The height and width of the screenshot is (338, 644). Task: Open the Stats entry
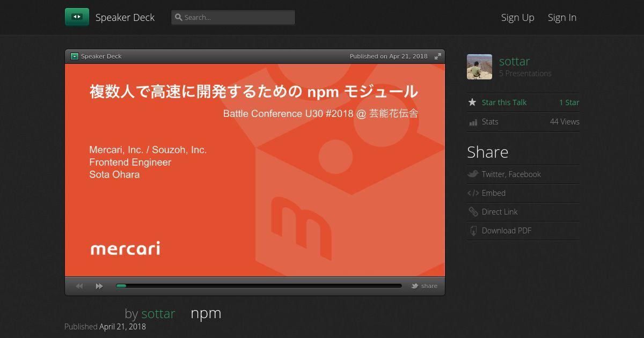coord(490,122)
